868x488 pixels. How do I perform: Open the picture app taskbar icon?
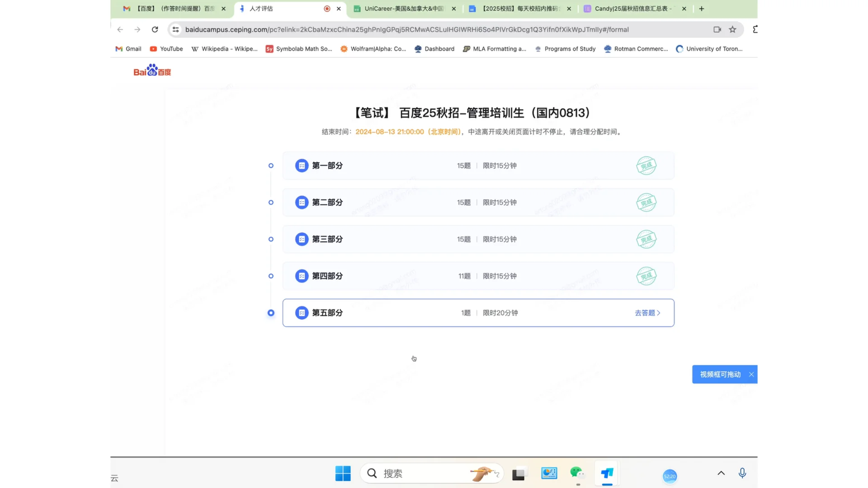click(x=549, y=473)
